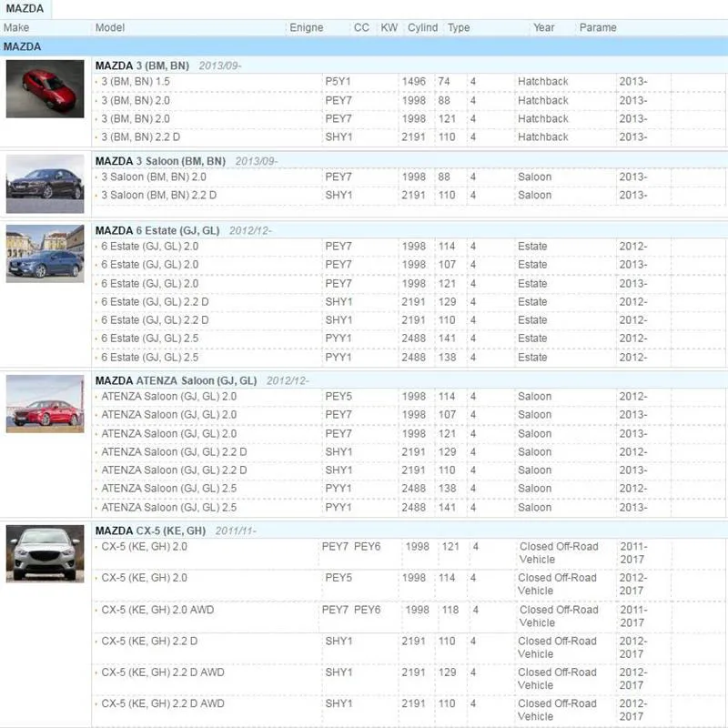This screenshot has height=728, width=728.
Task: Select 3 (BM, BN) 2.0 row with 88 KW
Action: point(409,101)
